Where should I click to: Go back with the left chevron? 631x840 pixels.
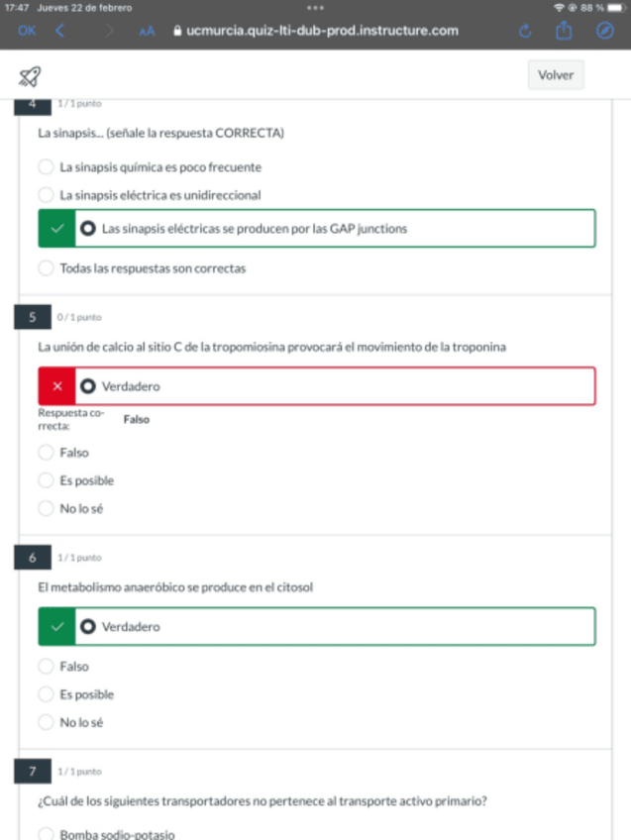point(59,31)
